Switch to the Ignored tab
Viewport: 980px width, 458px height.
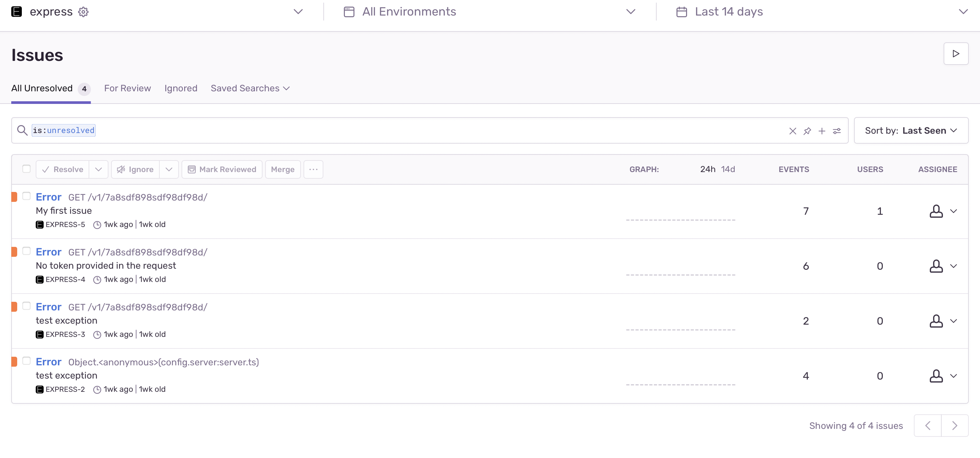[x=181, y=88]
